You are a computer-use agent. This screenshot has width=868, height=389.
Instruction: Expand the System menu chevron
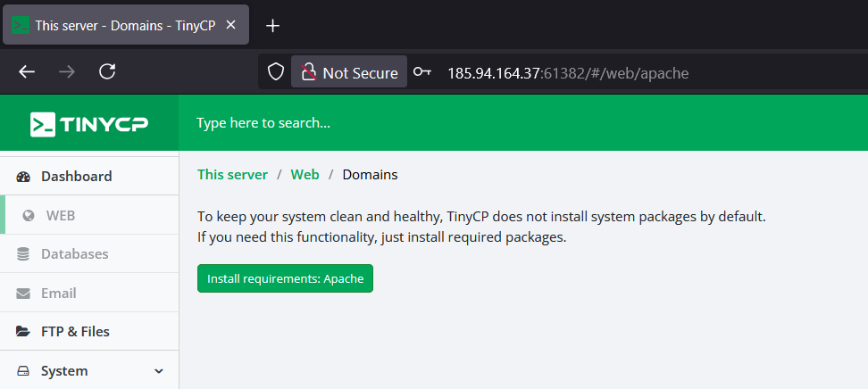[x=159, y=371]
